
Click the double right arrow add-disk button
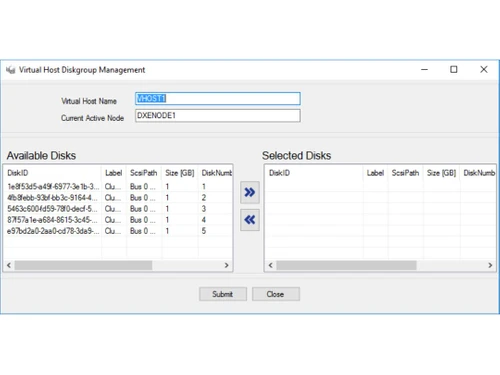(x=250, y=192)
